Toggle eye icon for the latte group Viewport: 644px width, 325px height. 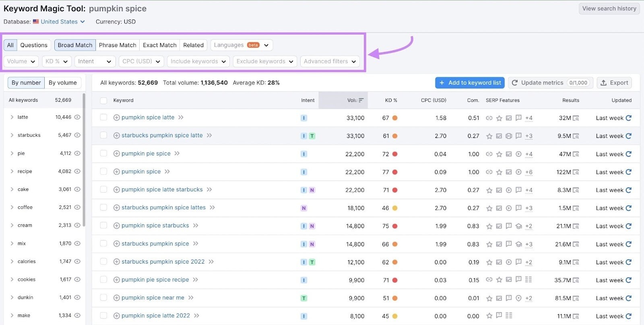click(x=77, y=117)
